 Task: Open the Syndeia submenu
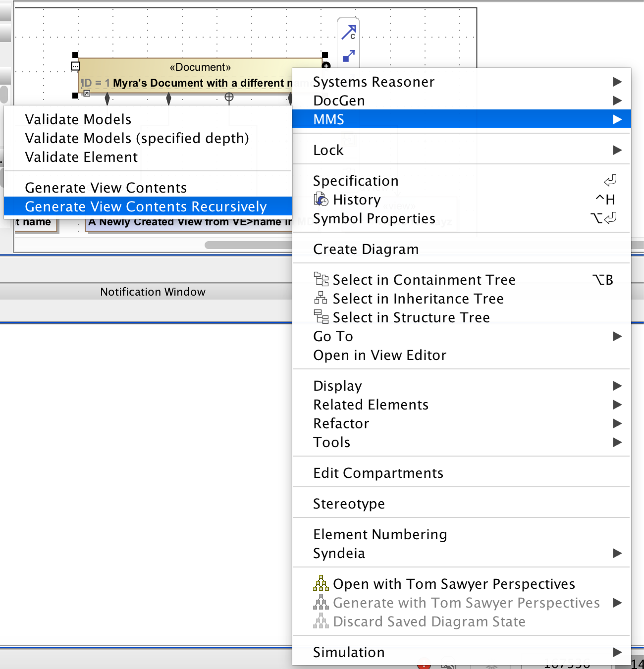click(x=461, y=553)
